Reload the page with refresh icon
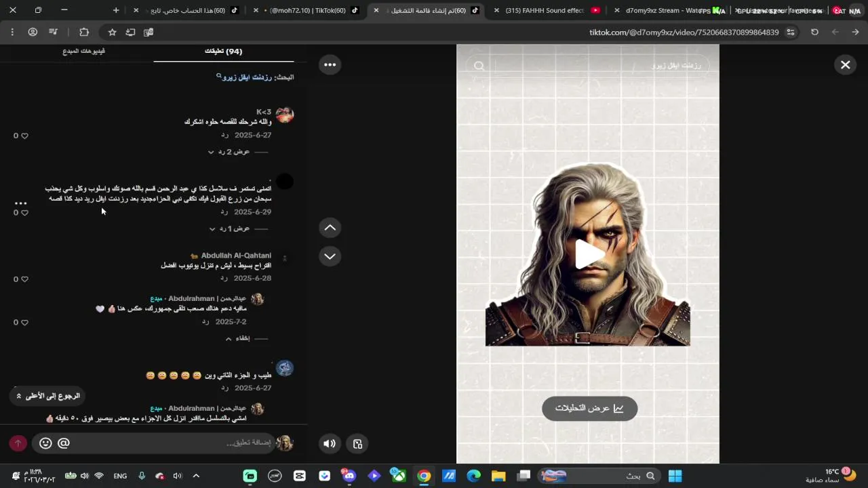The width and height of the screenshot is (868, 488). click(x=814, y=32)
